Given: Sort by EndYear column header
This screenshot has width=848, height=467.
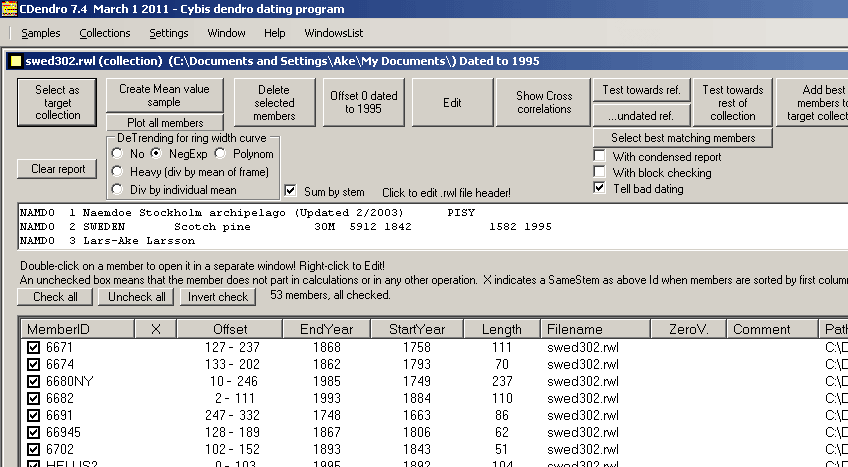Looking at the screenshot, I should click(327, 329).
